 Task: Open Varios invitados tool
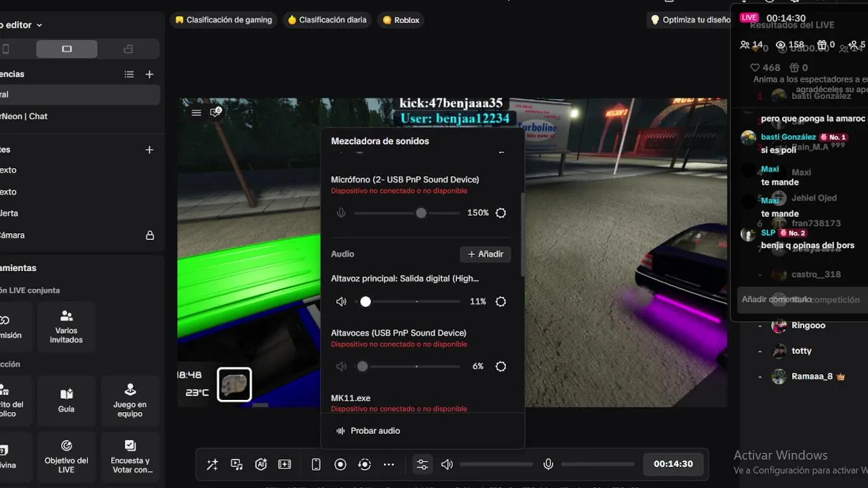(x=66, y=327)
